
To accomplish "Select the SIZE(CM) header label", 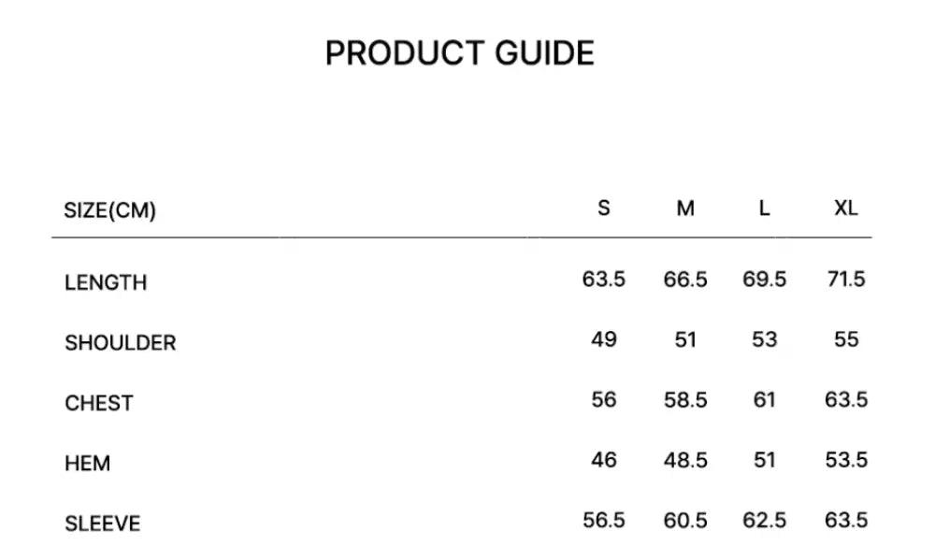I will 109,210.
